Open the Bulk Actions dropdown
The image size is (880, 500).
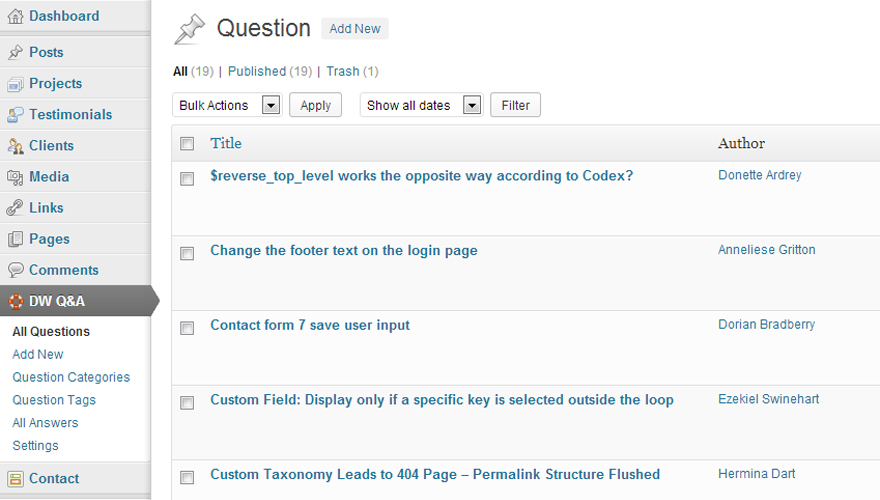coord(227,105)
